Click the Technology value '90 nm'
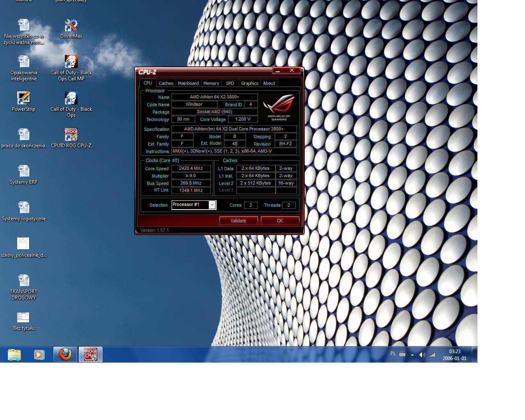This screenshot has height=420, width=525. pyautogui.click(x=183, y=119)
